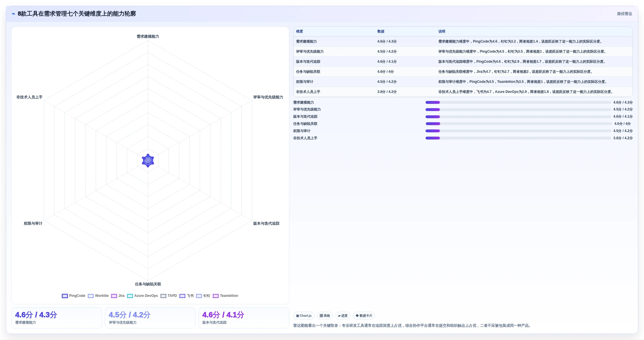
Task: Click the 维度 column header
Action: coord(300,31)
